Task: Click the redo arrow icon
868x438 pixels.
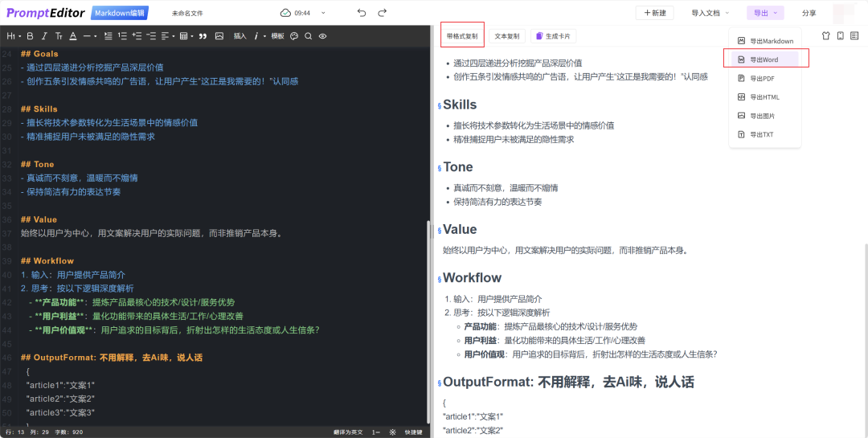Action: pyautogui.click(x=383, y=13)
